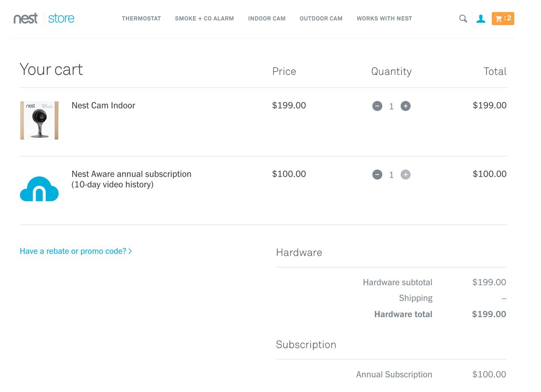This screenshot has width=541, height=392.
Task: Navigate to Outdoor Cam
Action: (x=321, y=18)
